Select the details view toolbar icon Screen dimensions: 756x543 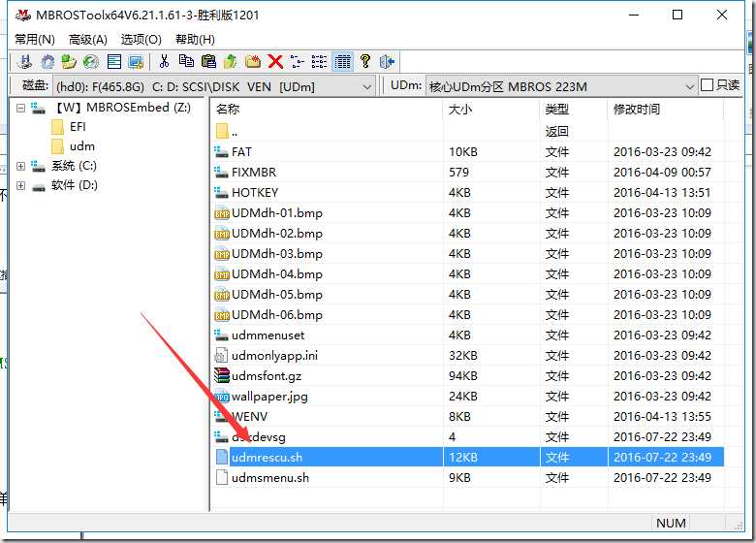(x=343, y=61)
